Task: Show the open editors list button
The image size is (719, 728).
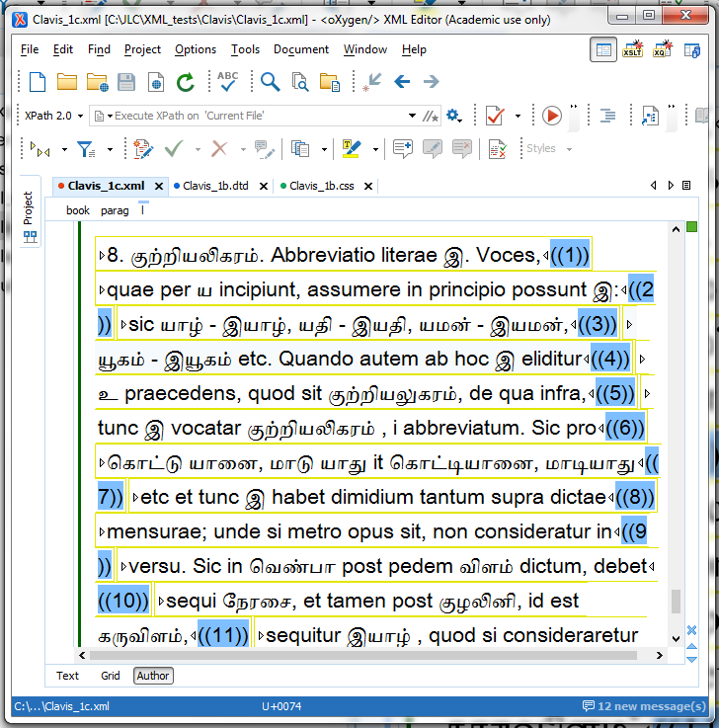Action: tap(686, 186)
